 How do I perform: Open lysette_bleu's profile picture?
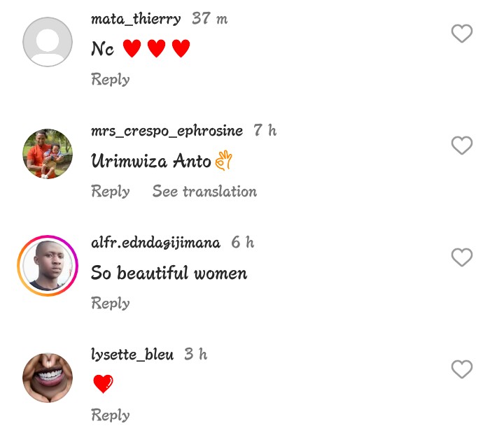tap(48, 378)
